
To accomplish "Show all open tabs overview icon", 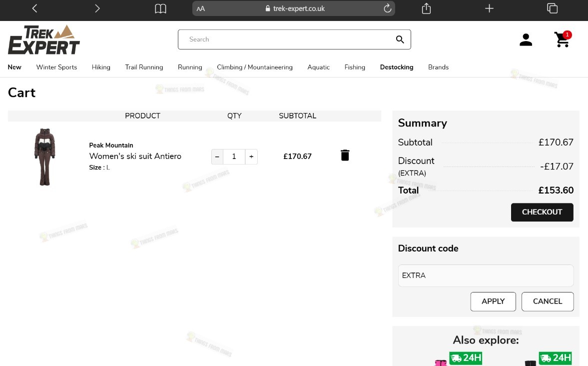I will point(552,8).
